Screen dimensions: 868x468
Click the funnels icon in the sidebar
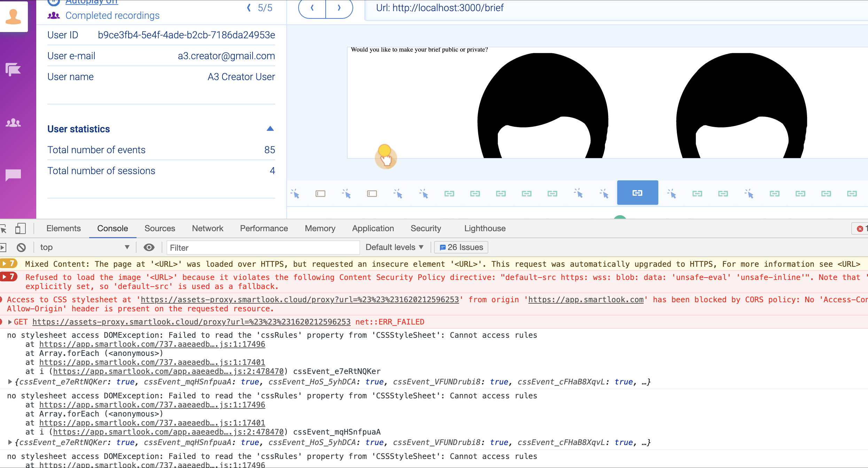pyautogui.click(x=13, y=69)
